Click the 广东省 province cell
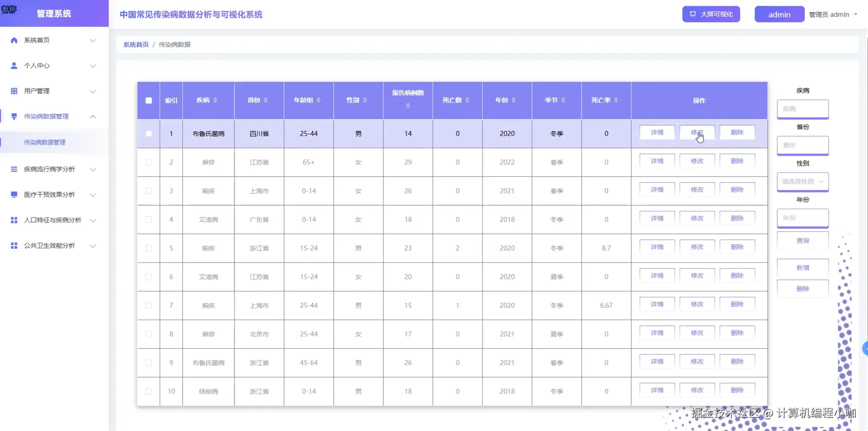This screenshot has height=431, width=868. point(259,219)
